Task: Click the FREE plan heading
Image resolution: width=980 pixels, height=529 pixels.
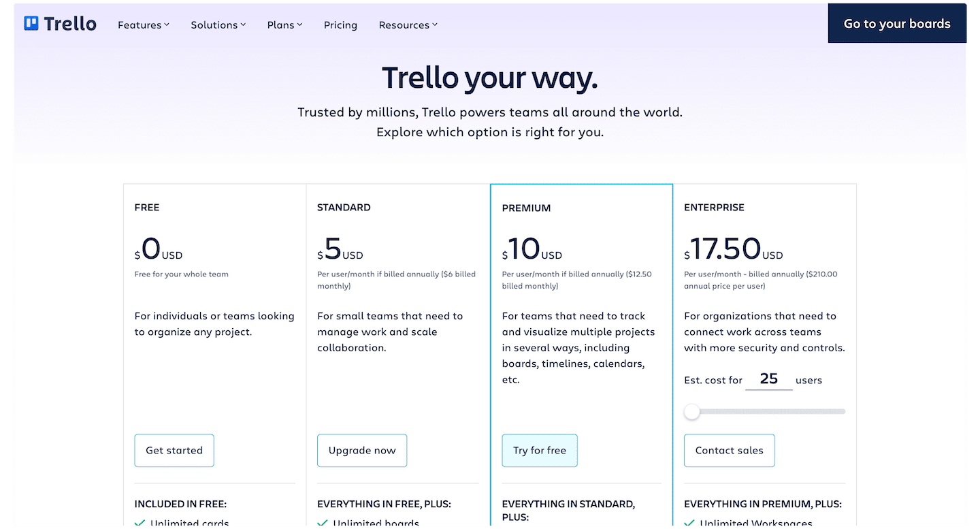Action: click(x=147, y=208)
